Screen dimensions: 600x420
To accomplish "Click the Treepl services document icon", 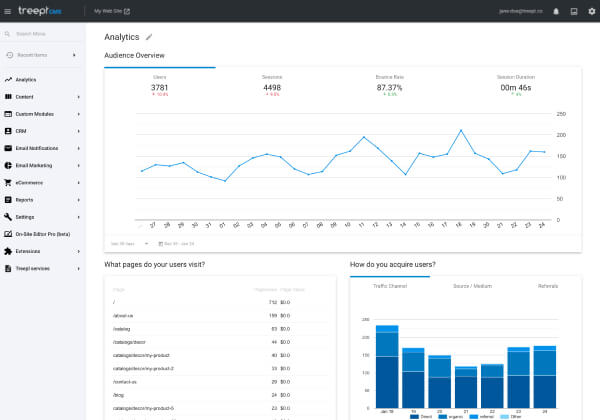I will point(8,269).
